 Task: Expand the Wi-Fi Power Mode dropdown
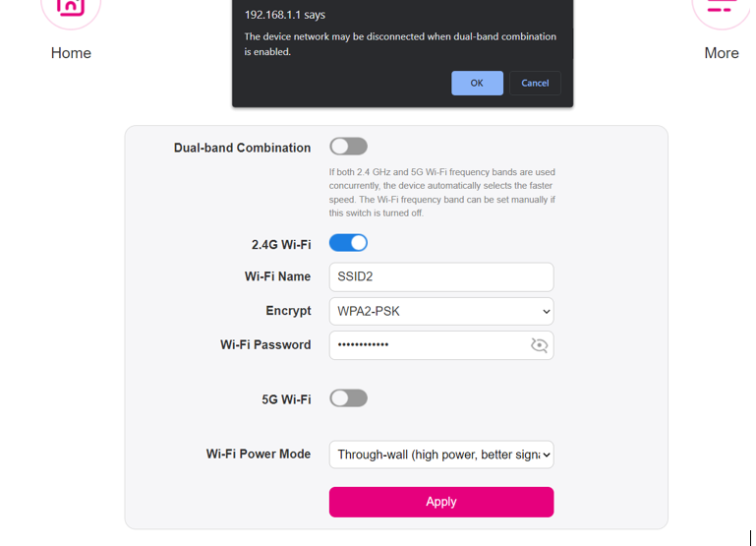tap(441, 455)
